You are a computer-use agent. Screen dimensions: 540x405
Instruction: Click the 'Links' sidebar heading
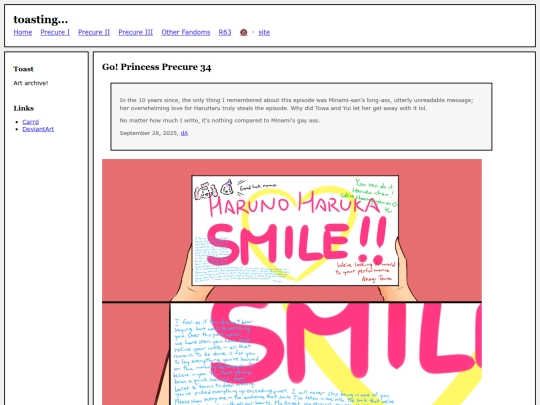[x=24, y=108]
